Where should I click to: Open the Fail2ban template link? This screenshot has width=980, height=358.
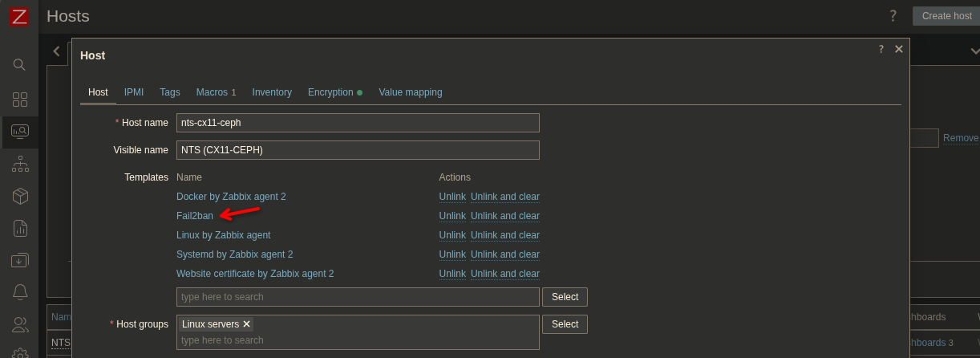coord(195,216)
